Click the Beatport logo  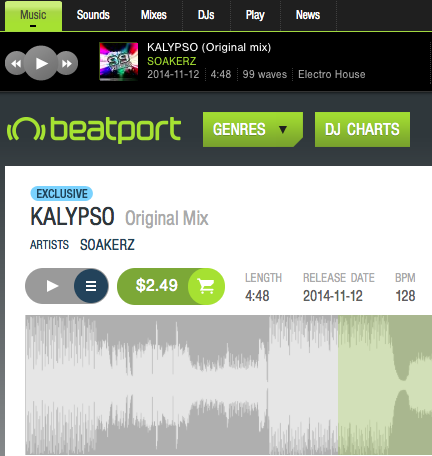coord(94,130)
